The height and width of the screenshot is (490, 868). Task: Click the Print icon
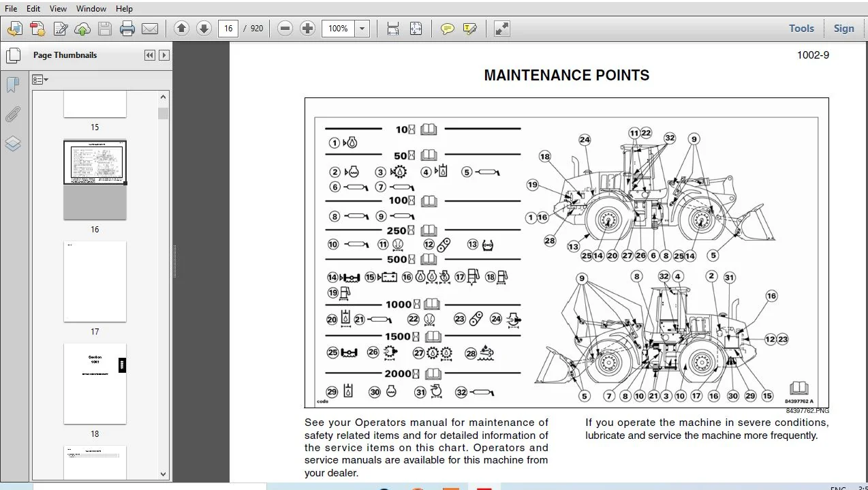(x=127, y=29)
